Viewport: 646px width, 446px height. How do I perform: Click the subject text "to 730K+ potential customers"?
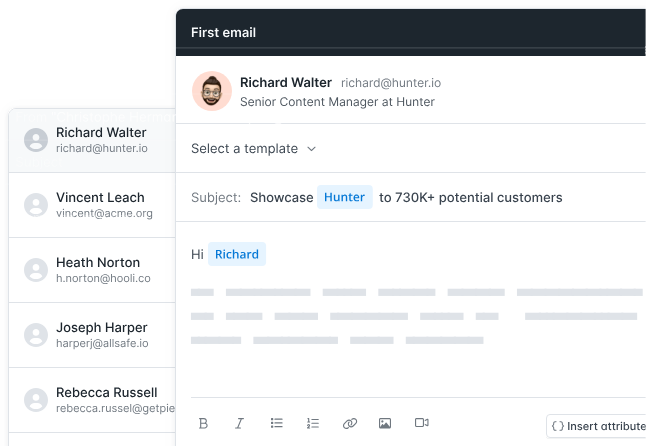click(x=470, y=198)
